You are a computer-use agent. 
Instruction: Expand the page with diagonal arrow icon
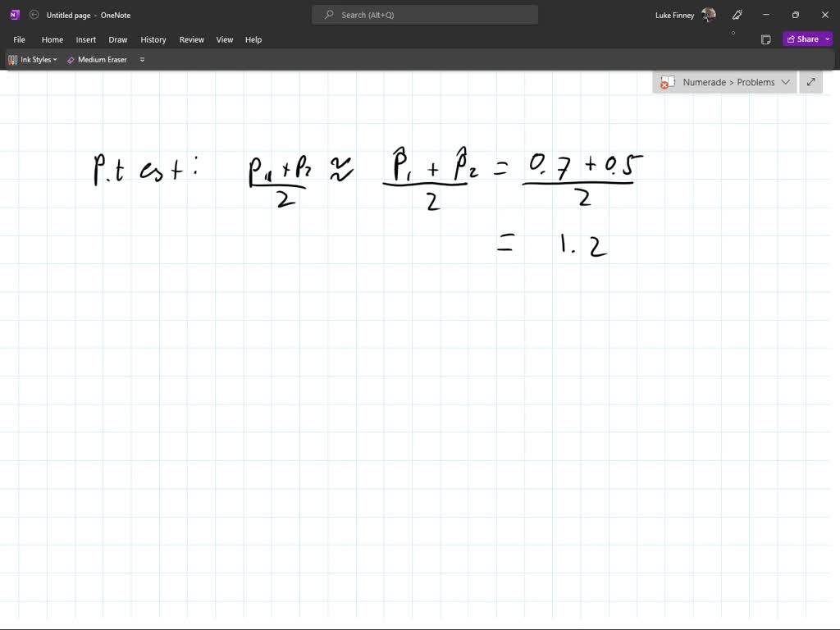click(x=810, y=82)
